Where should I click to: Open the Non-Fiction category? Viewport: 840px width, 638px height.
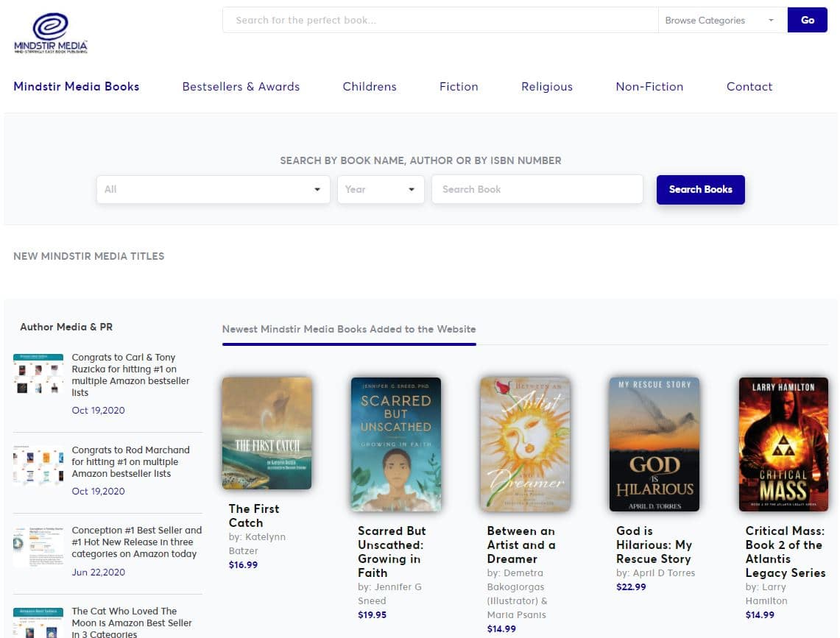pyautogui.click(x=649, y=86)
